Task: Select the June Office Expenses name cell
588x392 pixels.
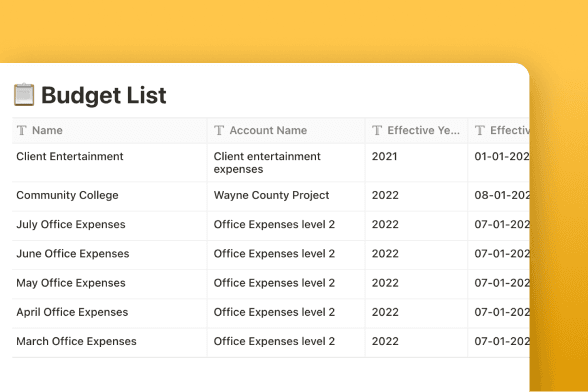Action: (x=110, y=255)
